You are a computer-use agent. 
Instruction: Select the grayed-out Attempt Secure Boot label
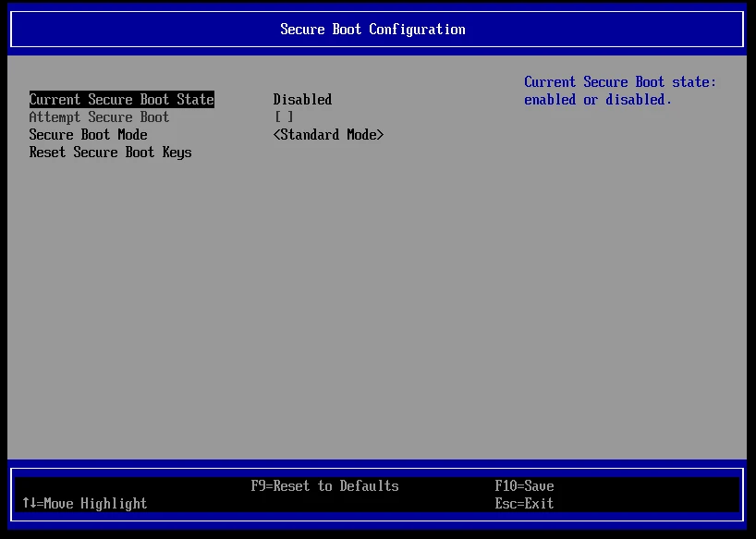tap(99, 117)
